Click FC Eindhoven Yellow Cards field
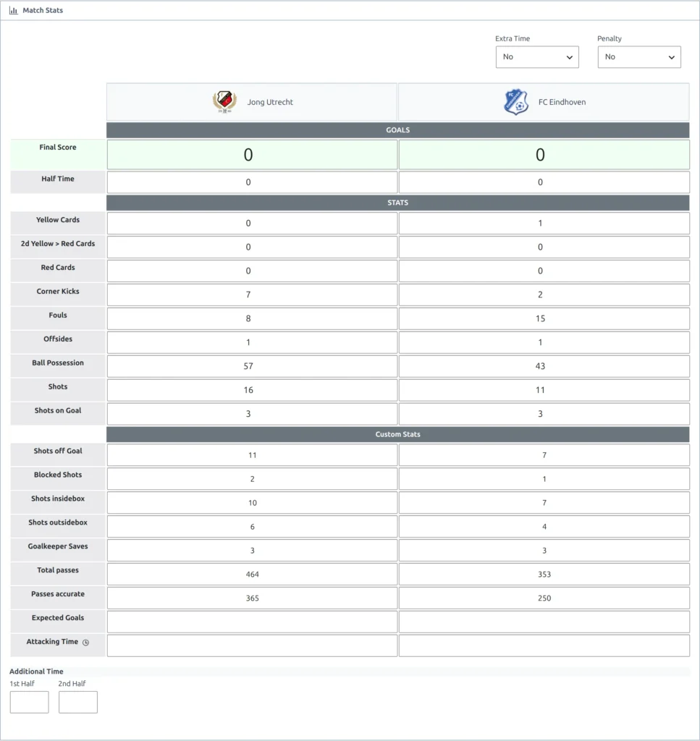 (544, 223)
